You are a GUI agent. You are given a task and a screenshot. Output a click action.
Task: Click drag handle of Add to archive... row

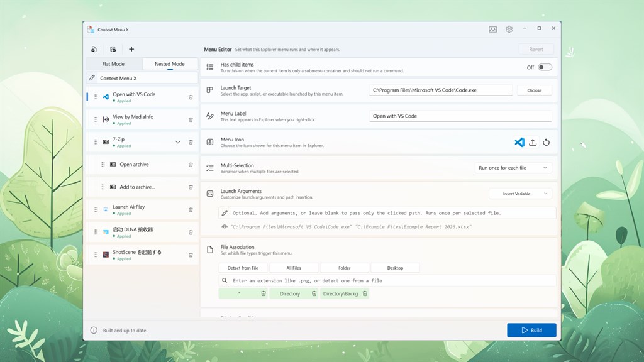[x=103, y=187]
